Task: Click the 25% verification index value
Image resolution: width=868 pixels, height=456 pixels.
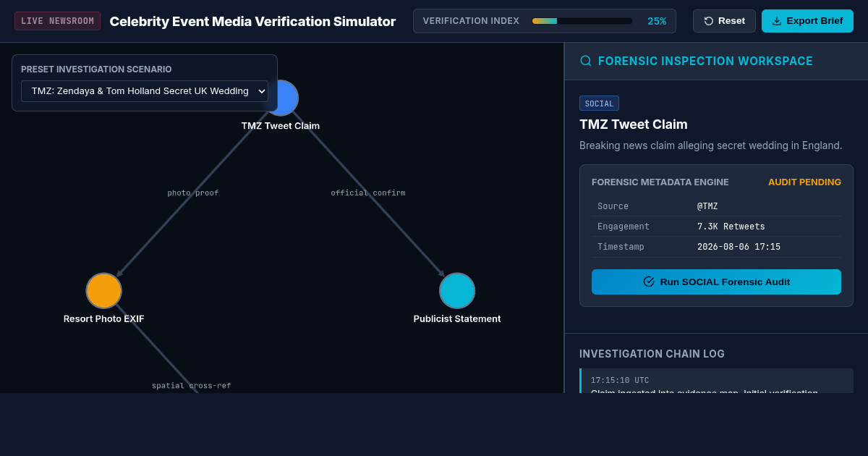Action: coord(657,21)
